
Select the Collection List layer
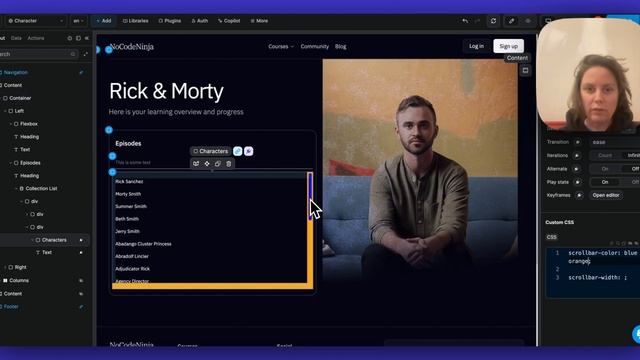(41, 189)
